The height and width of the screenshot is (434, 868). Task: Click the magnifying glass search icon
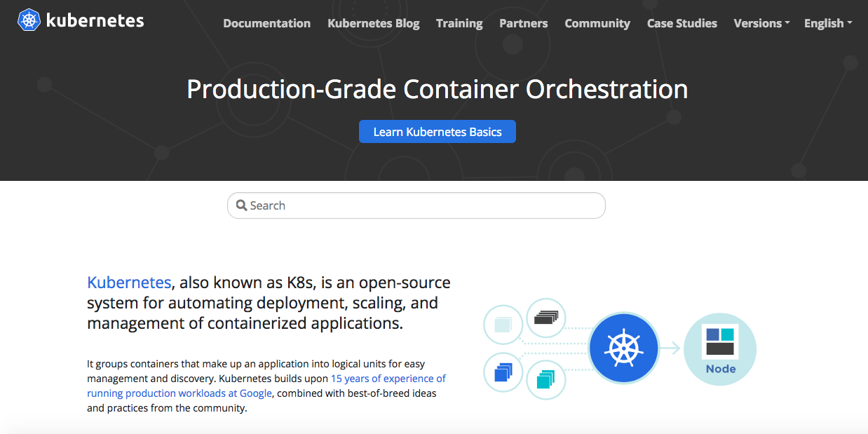(241, 205)
